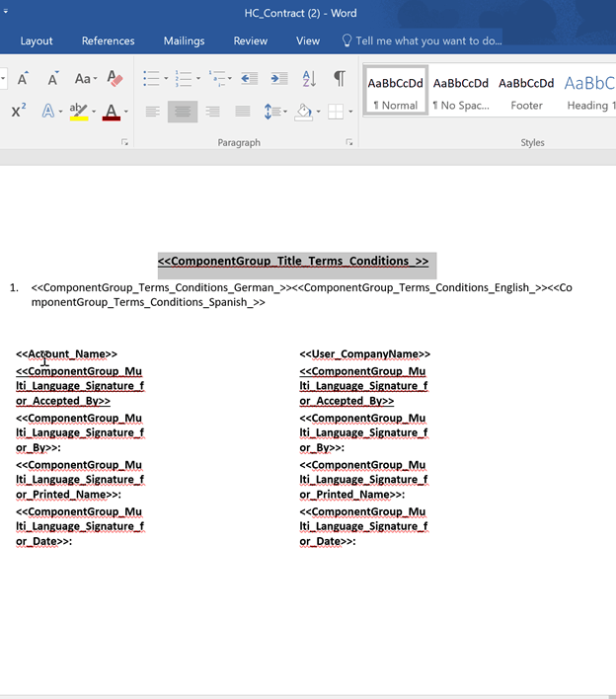Expand shading color dropdown
Viewport: 616px width, 699px height.
click(318, 111)
